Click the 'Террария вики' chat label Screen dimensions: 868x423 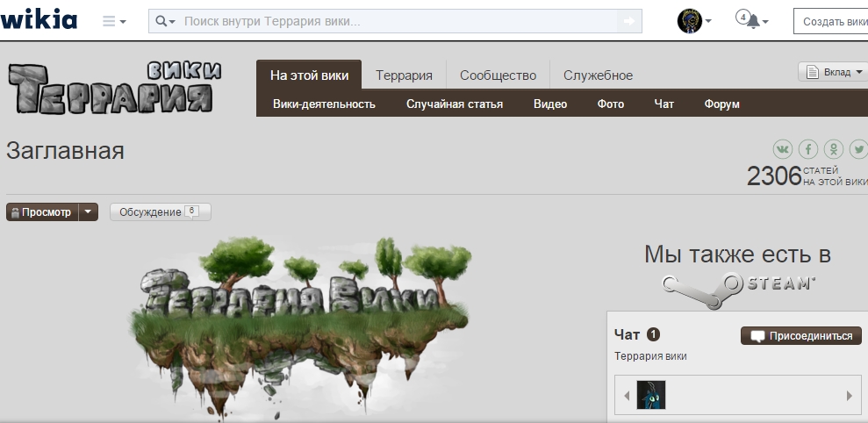650,356
